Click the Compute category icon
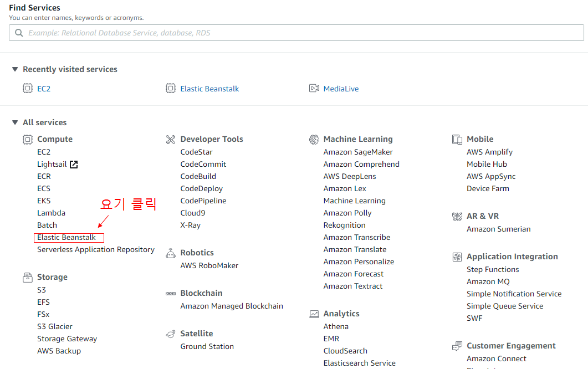The height and width of the screenshot is (369, 588). [x=27, y=140]
